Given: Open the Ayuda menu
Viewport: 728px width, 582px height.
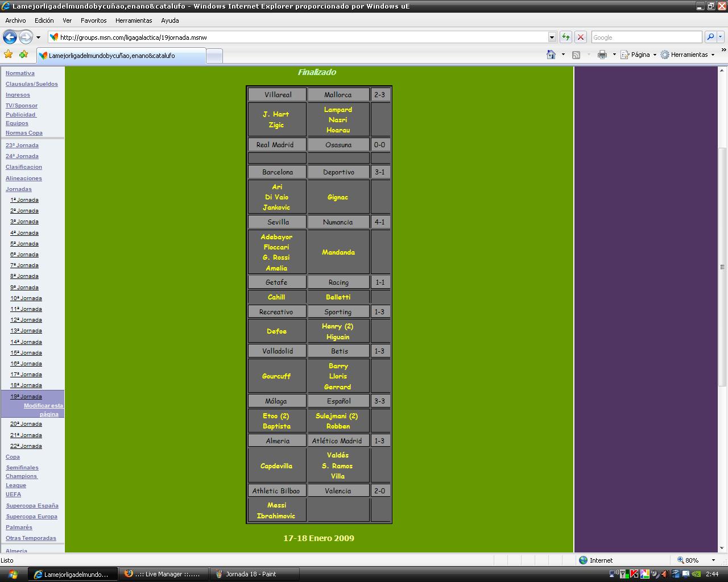Looking at the screenshot, I should pyautogui.click(x=170, y=20).
